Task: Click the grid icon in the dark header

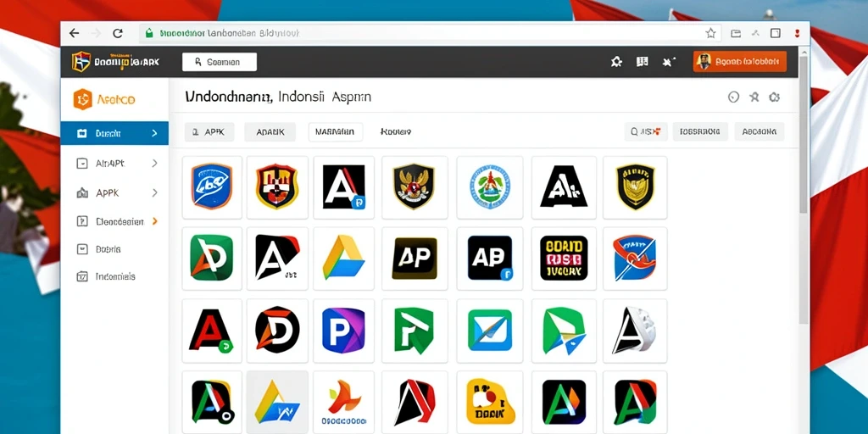Action: (x=643, y=62)
